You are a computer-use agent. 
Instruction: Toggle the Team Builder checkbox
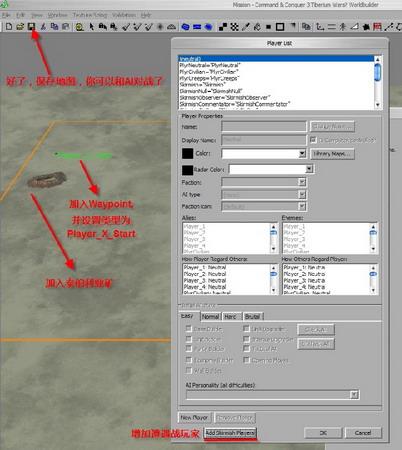pyautogui.click(x=189, y=349)
